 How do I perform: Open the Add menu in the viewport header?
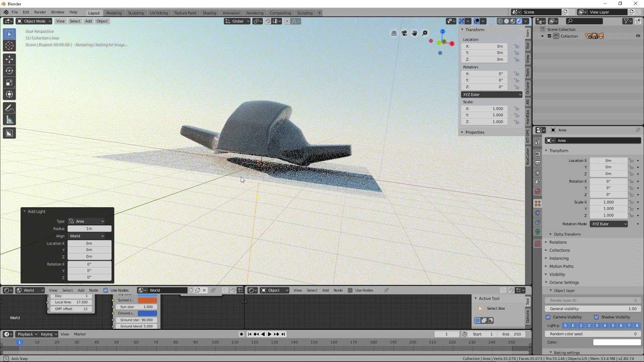[88, 21]
